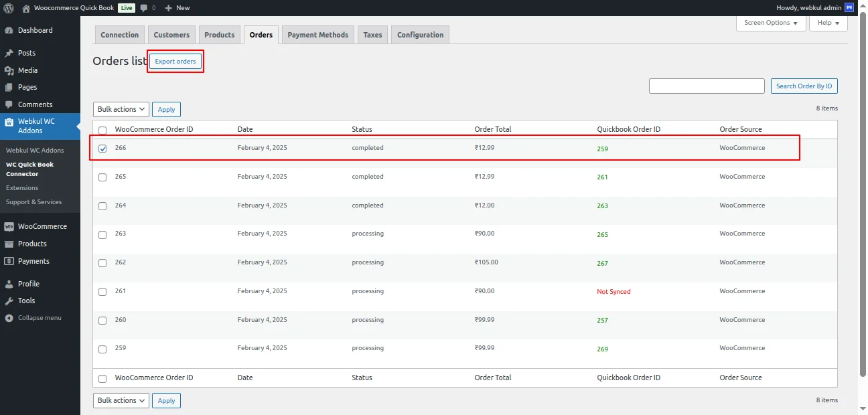
Task: Open the Bulk actions dropdown
Action: [121, 109]
